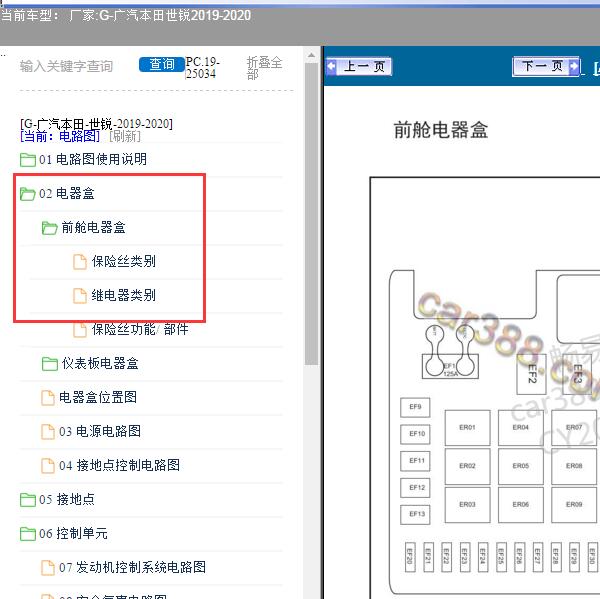
Task: Focus the keyword search input field
Action: click(x=66, y=66)
